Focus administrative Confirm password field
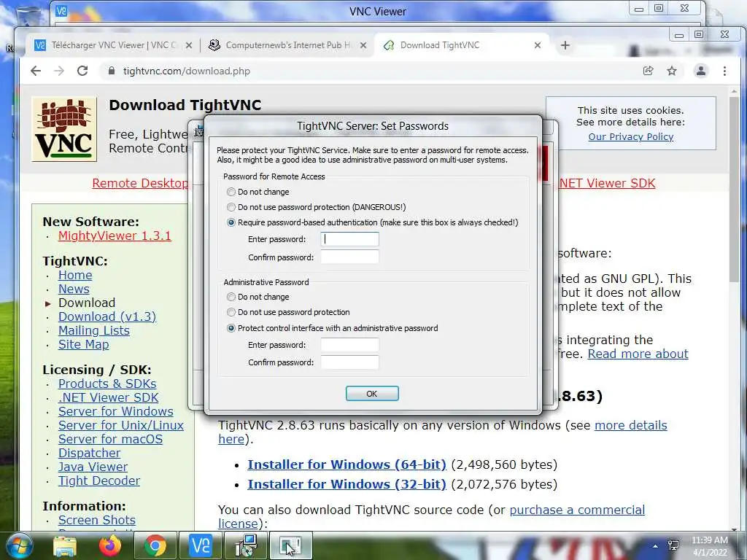 (x=349, y=362)
